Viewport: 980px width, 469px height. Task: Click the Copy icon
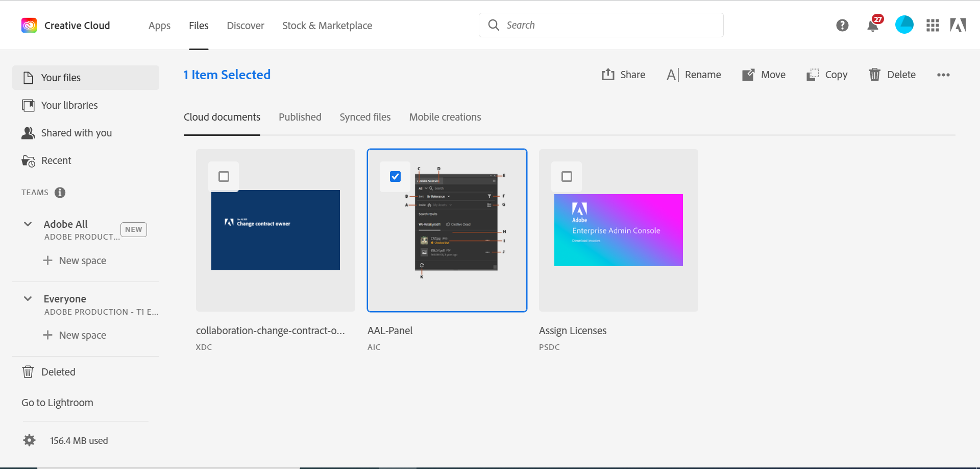(813, 75)
